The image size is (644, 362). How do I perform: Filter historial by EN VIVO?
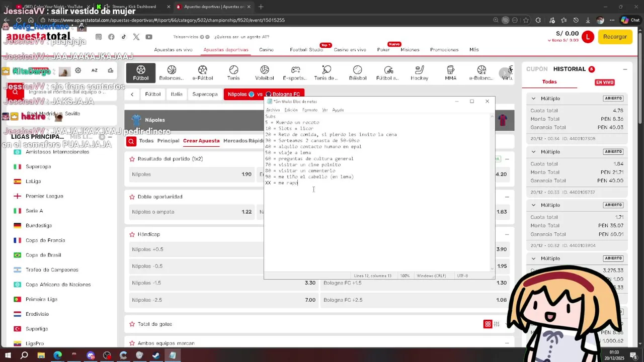605,82
